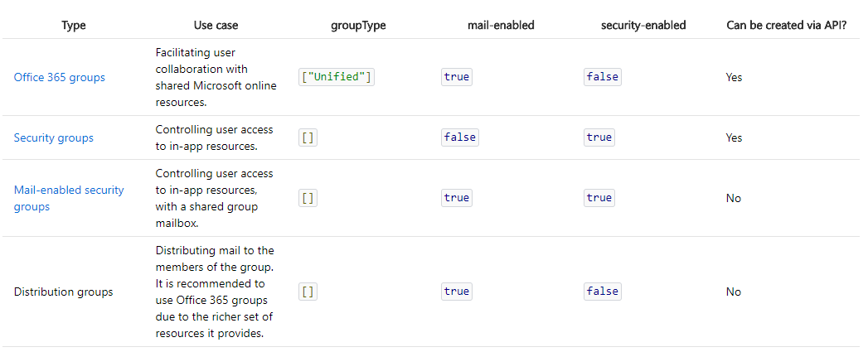Select the Type column header
This screenshot has width=868, height=352.
[x=74, y=25]
